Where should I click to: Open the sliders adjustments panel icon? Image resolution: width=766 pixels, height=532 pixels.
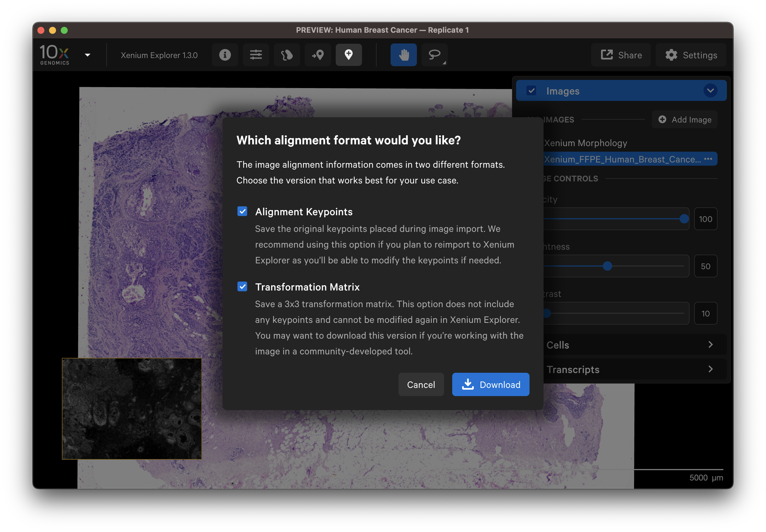(256, 55)
